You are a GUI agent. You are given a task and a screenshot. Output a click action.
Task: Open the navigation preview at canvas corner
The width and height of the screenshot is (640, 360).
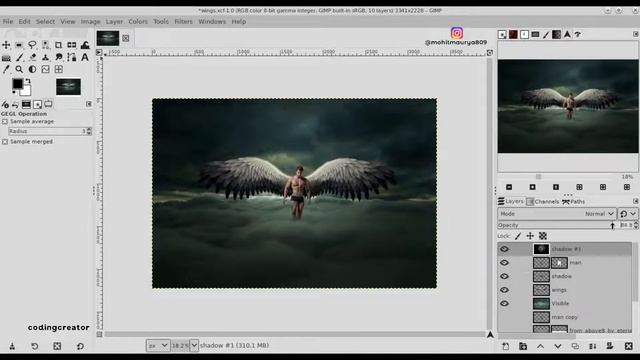pos(490,335)
